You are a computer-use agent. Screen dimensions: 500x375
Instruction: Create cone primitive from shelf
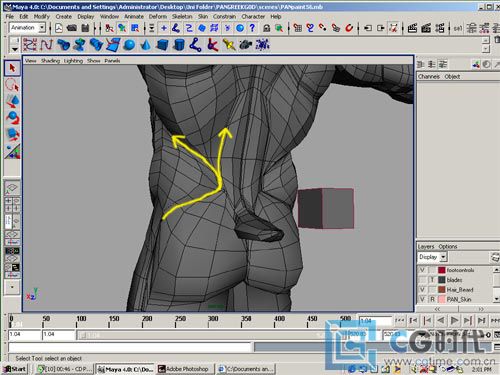145,45
